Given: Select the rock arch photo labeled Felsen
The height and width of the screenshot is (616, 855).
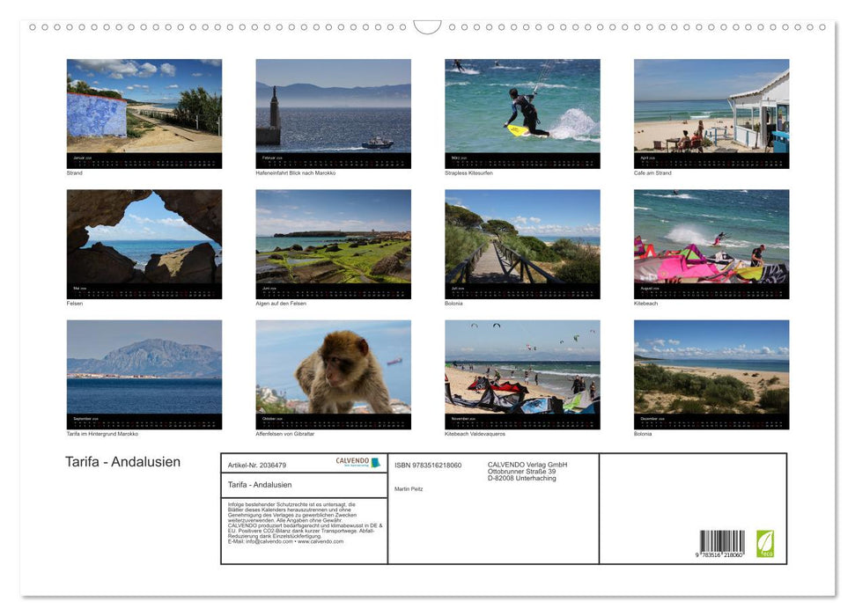Looking at the screenshot, I should point(144,238).
